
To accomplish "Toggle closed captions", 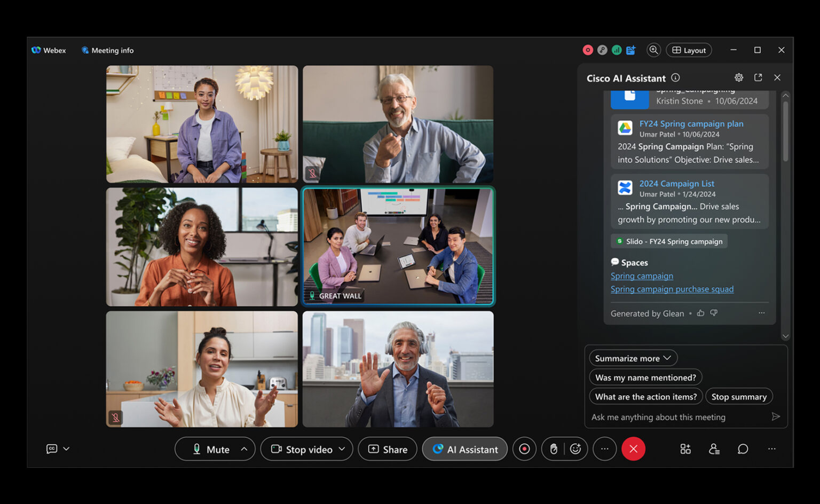I will [51, 448].
